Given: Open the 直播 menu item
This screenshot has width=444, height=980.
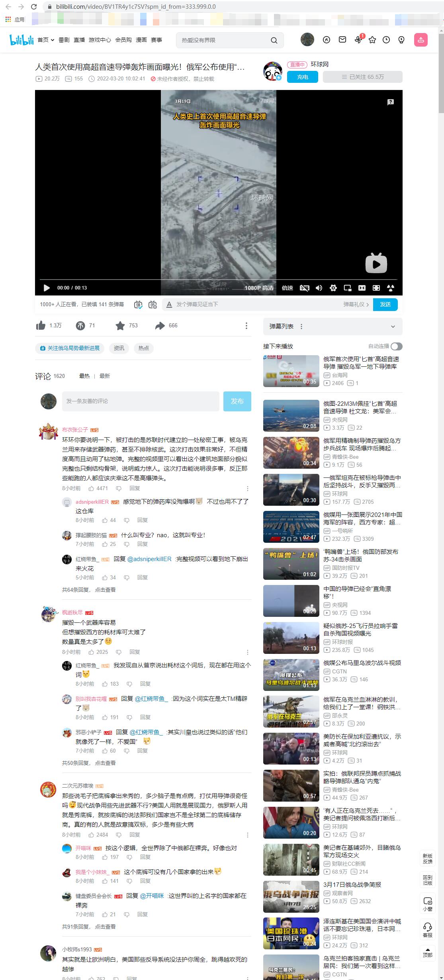Looking at the screenshot, I should (79, 40).
